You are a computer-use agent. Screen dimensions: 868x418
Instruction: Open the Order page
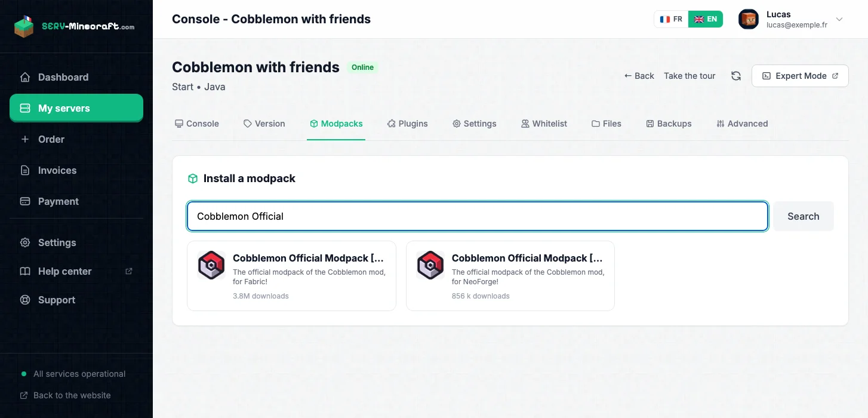pos(76,139)
